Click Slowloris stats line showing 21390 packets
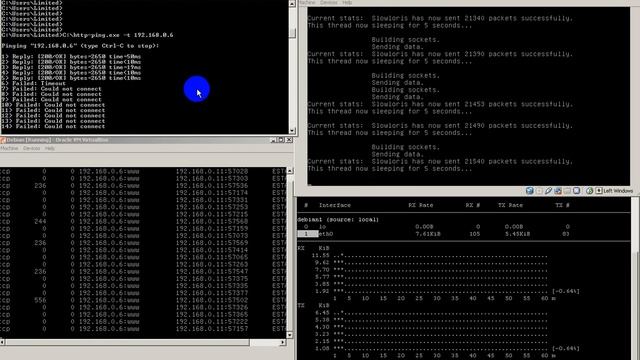 tap(440, 54)
